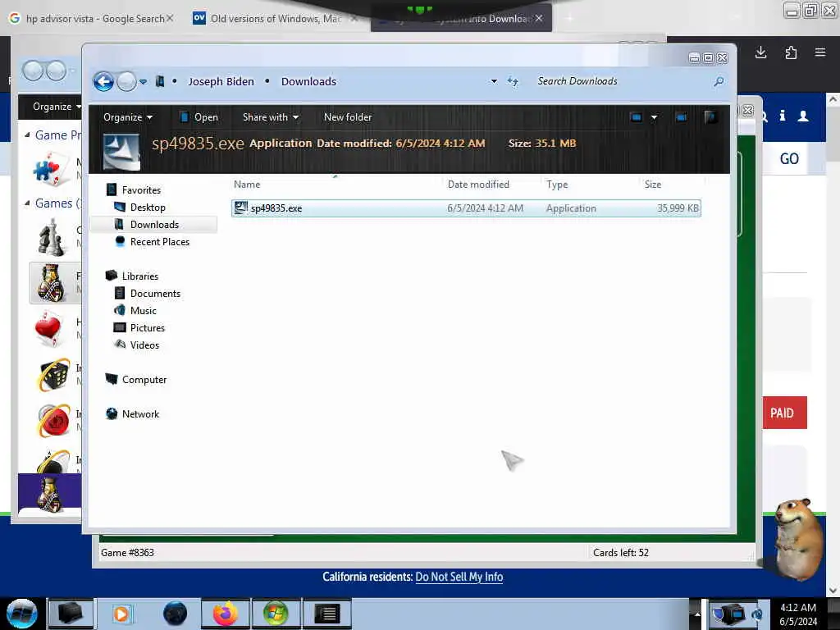
Task: Open Firefox extensions puzzle icon
Action: [x=791, y=52]
